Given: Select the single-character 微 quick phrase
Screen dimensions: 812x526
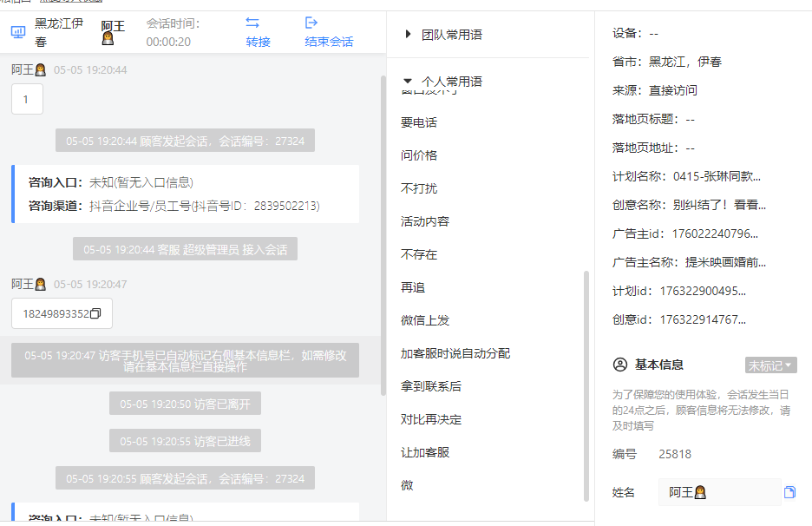Looking at the screenshot, I should pos(407,485).
